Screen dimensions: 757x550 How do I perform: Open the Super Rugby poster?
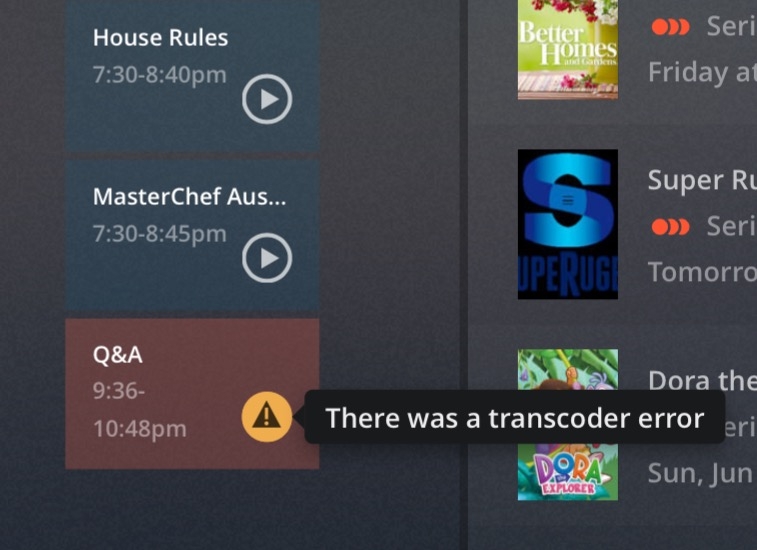pyautogui.click(x=568, y=224)
